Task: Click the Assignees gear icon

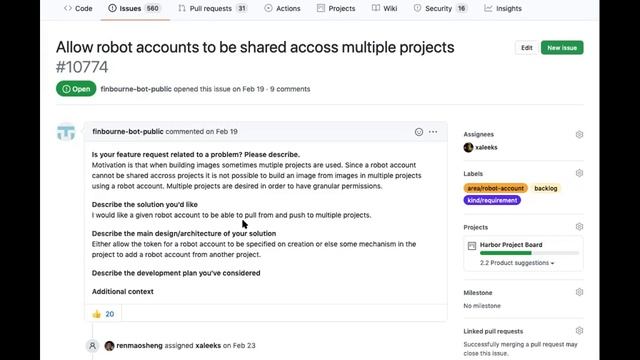Action: pyautogui.click(x=579, y=134)
